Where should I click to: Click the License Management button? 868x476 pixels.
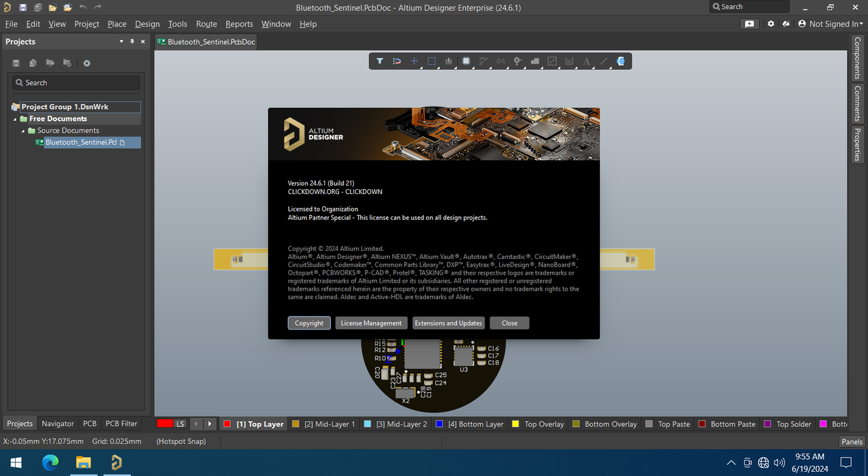click(x=371, y=323)
